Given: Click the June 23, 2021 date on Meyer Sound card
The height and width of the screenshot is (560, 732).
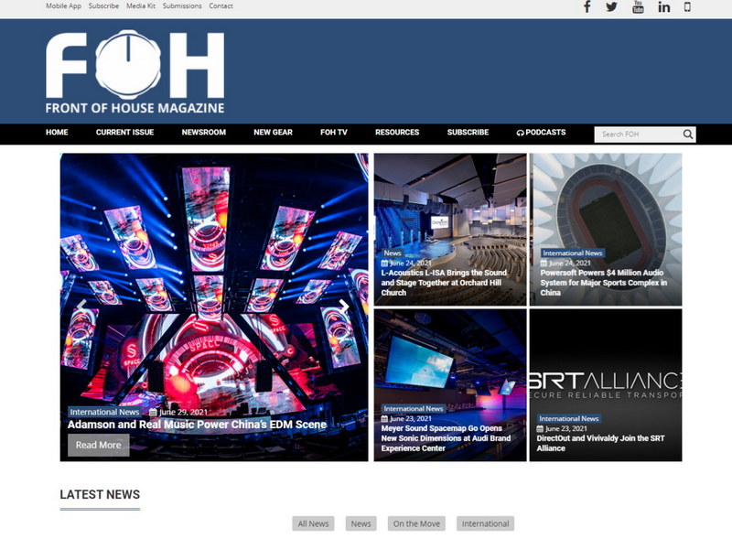Looking at the screenshot, I should pyautogui.click(x=410, y=418).
